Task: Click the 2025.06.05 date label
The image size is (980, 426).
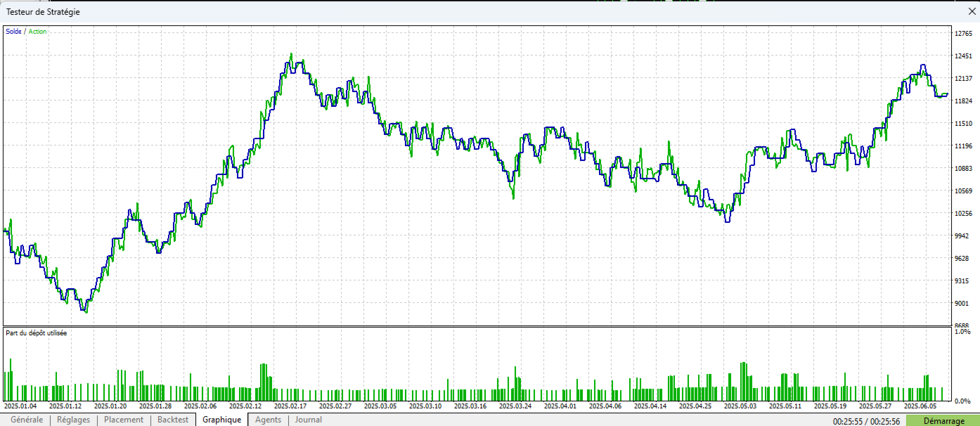Action: [x=920, y=406]
